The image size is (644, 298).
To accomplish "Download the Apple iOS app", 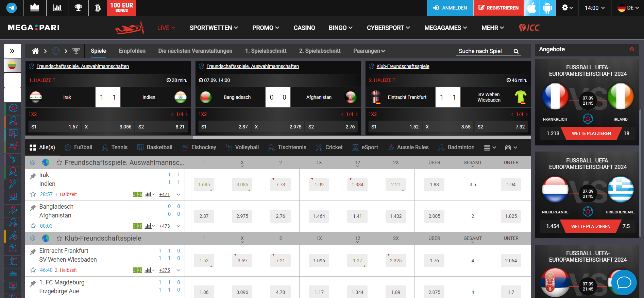I will pos(531,8).
